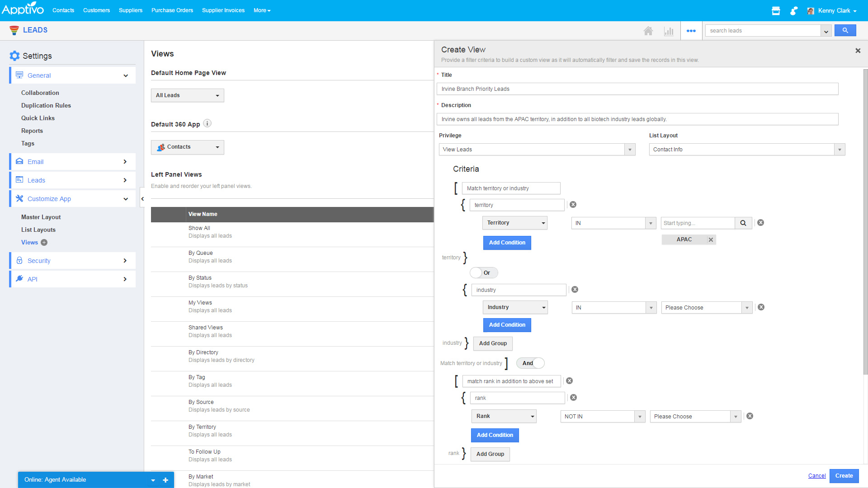Open the Industry Please Choose dropdown

click(x=706, y=308)
